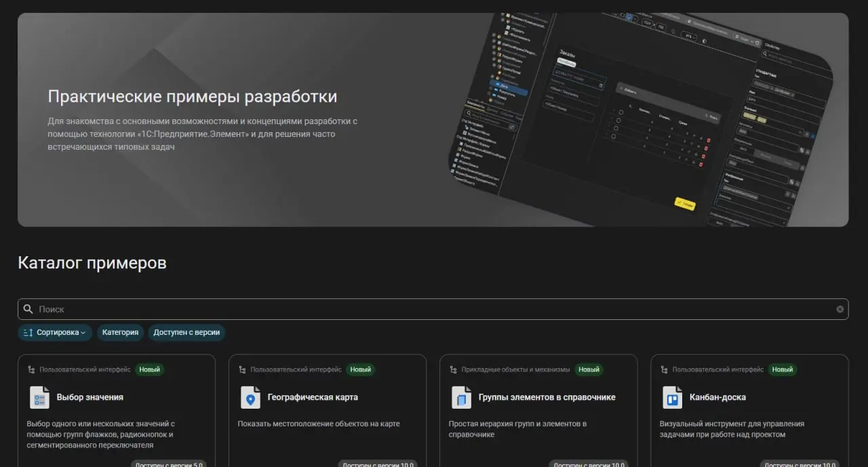
Task: Click the Выбор значения card icon
Action: tap(39, 397)
